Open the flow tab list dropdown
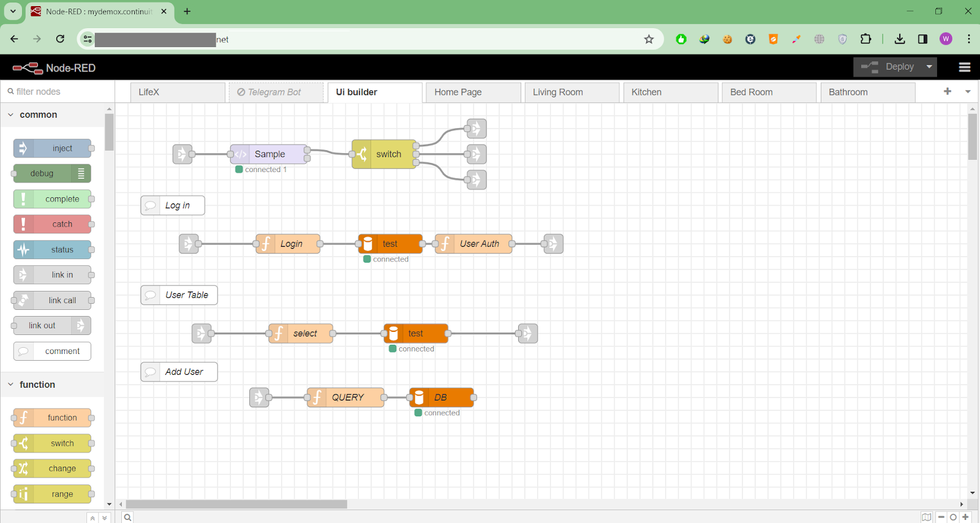 pyautogui.click(x=968, y=91)
